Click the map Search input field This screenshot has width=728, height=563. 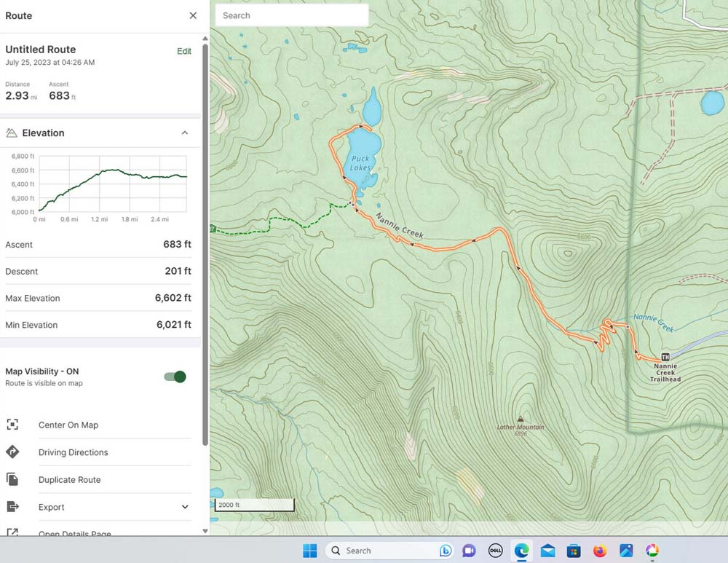click(x=291, y=15)
